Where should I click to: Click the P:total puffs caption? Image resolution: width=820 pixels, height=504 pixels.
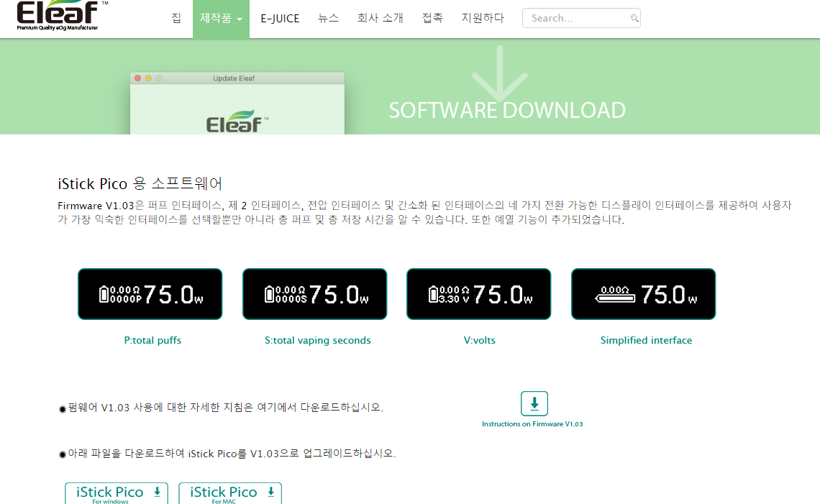152,340
